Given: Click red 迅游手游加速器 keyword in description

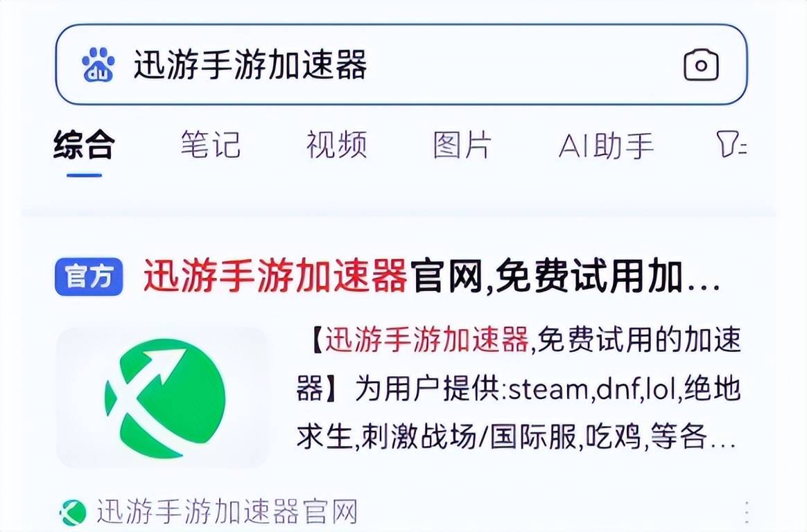Looking at the screenshot, I should click(426, 339).
